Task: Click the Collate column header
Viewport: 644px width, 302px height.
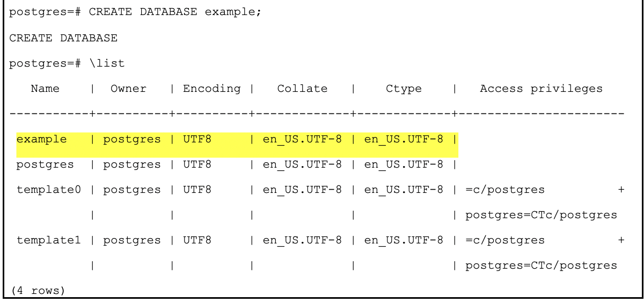Action: 302,89
